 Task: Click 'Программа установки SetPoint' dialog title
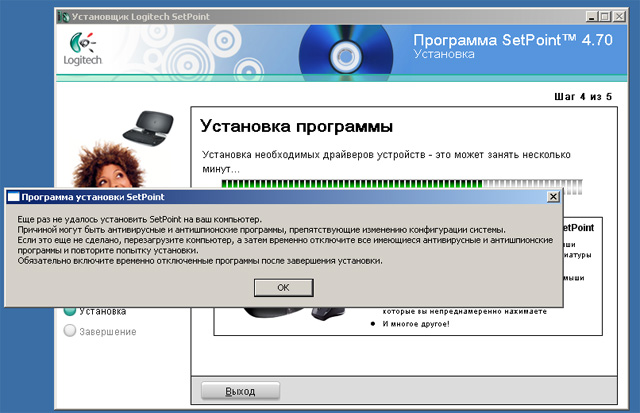click(x=93, y=197)
